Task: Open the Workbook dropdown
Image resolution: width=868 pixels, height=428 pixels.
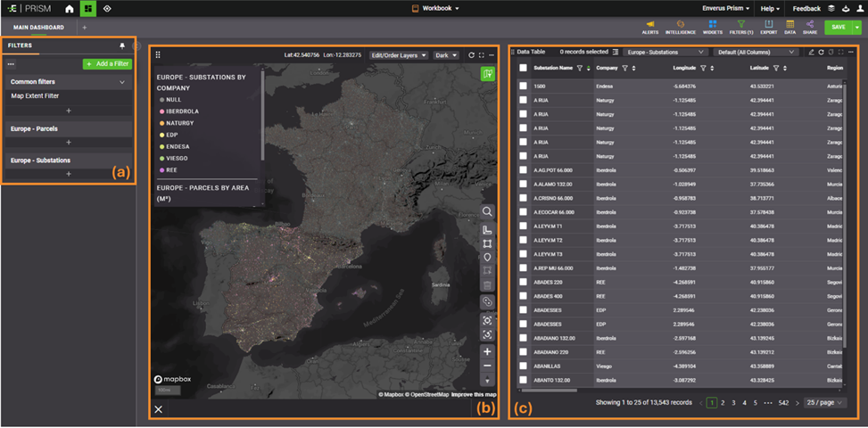Action: click(x=435, y=8)
